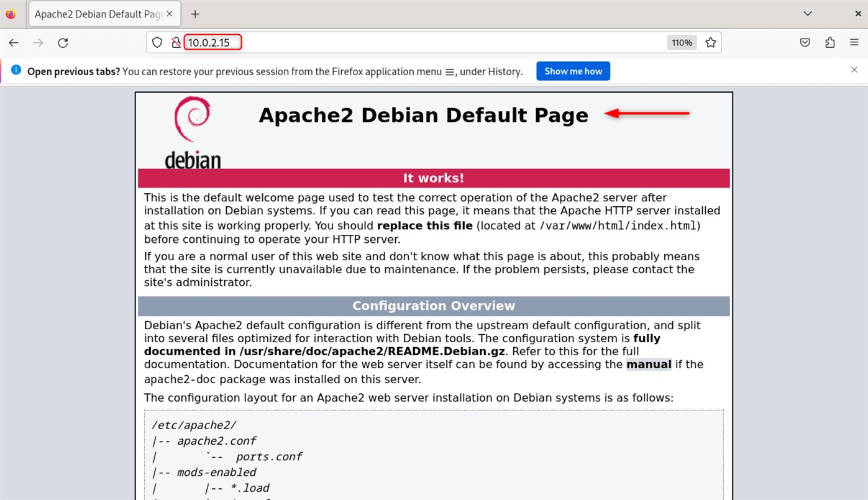The width and height of the screenshot is (868, 500).
Task: Click the Show me how button
Action: pyautogui.click(x=573, y=71)
